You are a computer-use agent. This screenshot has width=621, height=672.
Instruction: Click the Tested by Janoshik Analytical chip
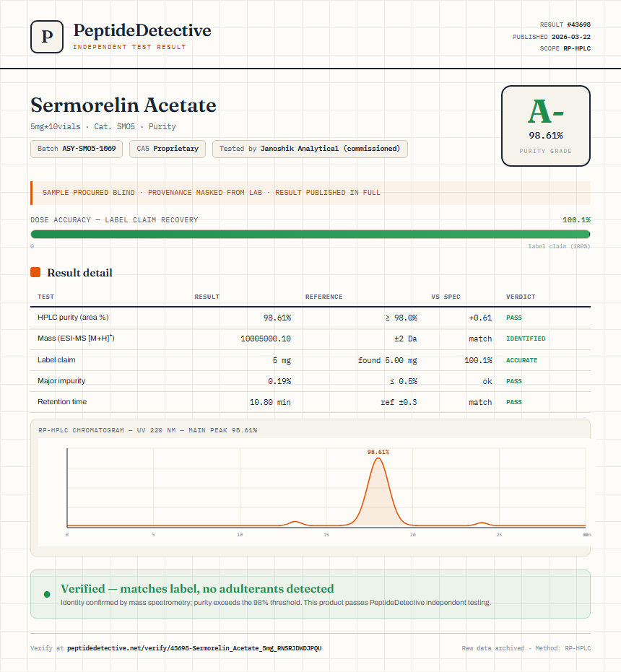tap(310, 149)
